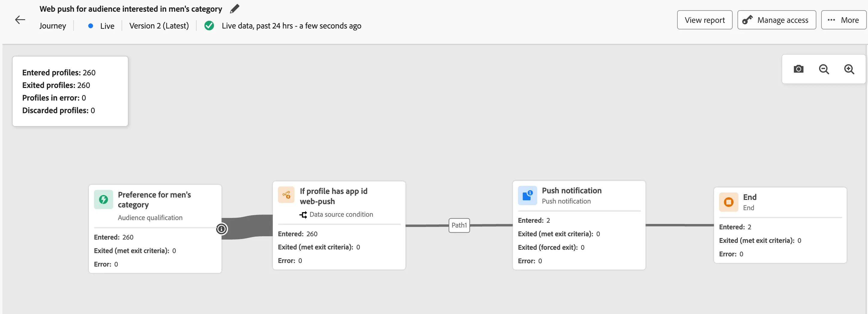868x314 pixels.
Task: Zoom in on the journey canvas
Action: 849,69
